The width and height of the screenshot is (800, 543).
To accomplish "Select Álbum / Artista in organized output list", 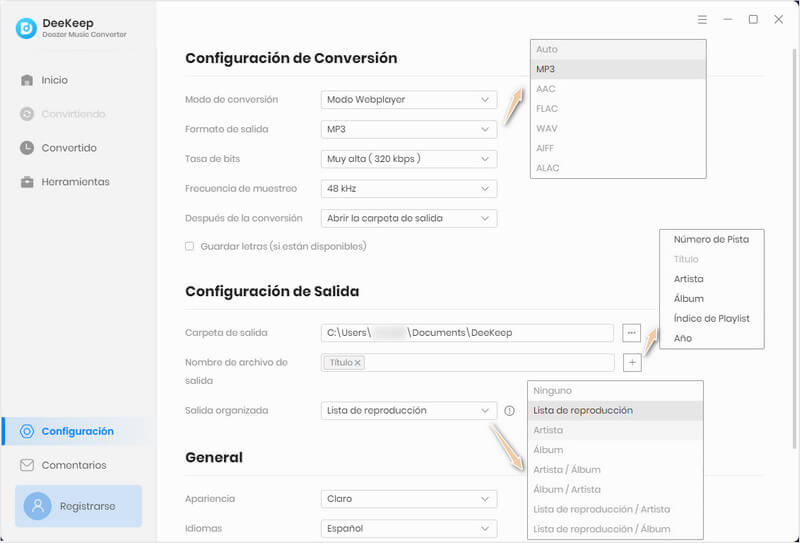I will coord(566,489).
